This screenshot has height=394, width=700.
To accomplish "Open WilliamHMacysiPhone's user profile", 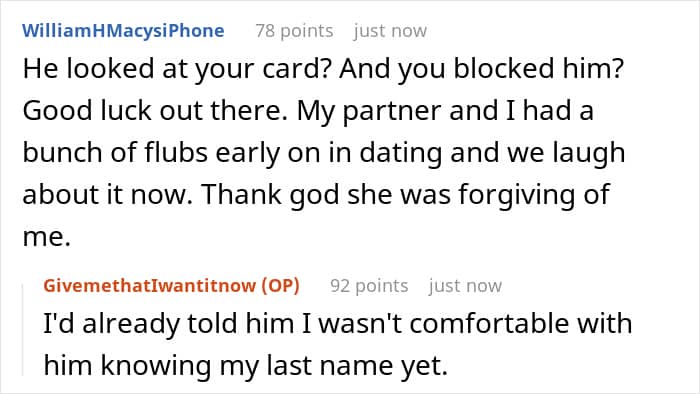I will pyautogui.click(x=123, y=31).
